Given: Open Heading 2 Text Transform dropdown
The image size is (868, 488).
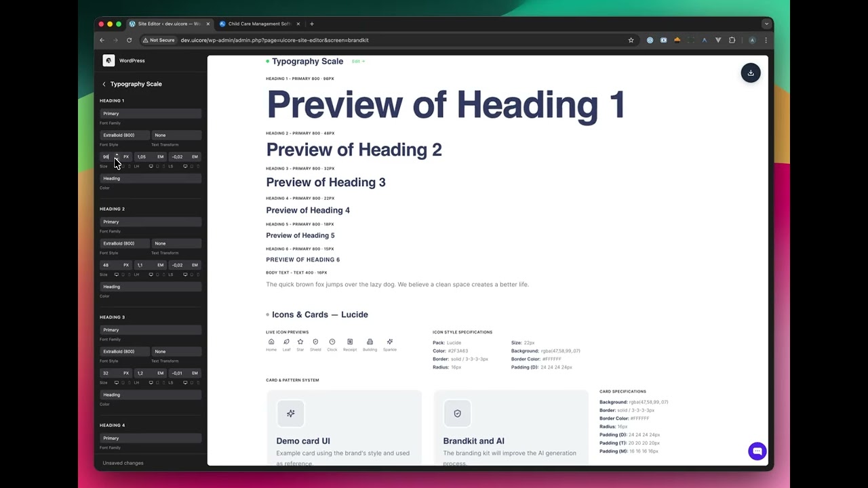Looking at the screenshot, I should [176, 243].
